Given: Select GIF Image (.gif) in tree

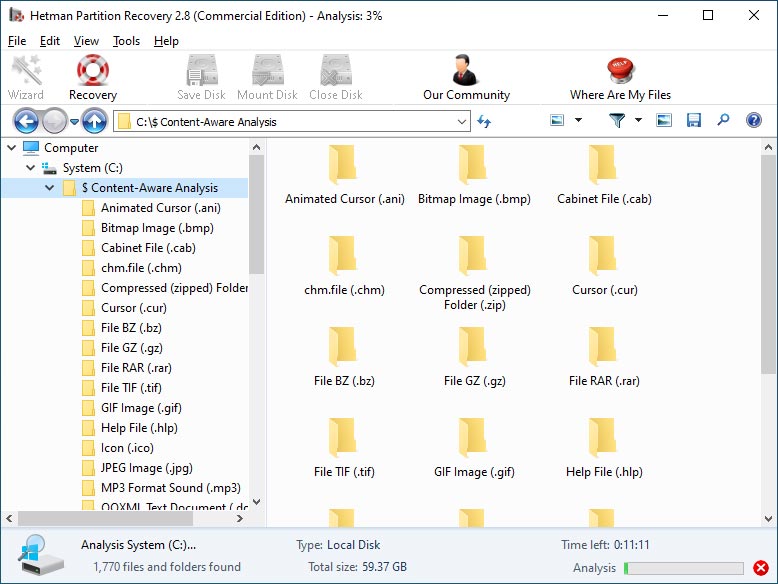Looking at the screenshot, I should point(141,408).
